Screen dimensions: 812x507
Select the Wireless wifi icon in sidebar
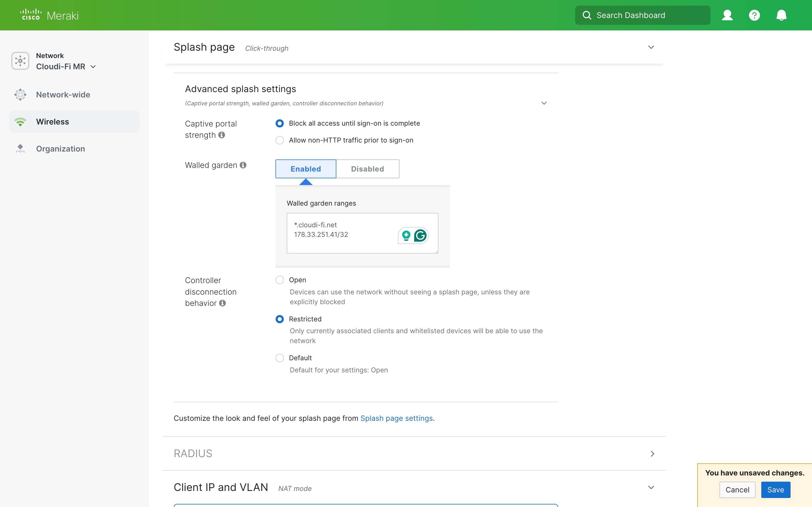[20, 122]
